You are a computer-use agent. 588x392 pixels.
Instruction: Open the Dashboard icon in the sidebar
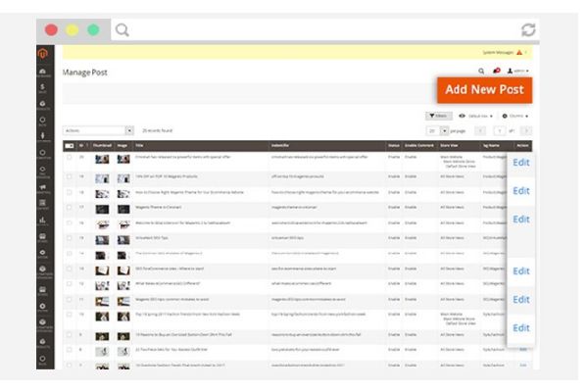tap(42, 73)
